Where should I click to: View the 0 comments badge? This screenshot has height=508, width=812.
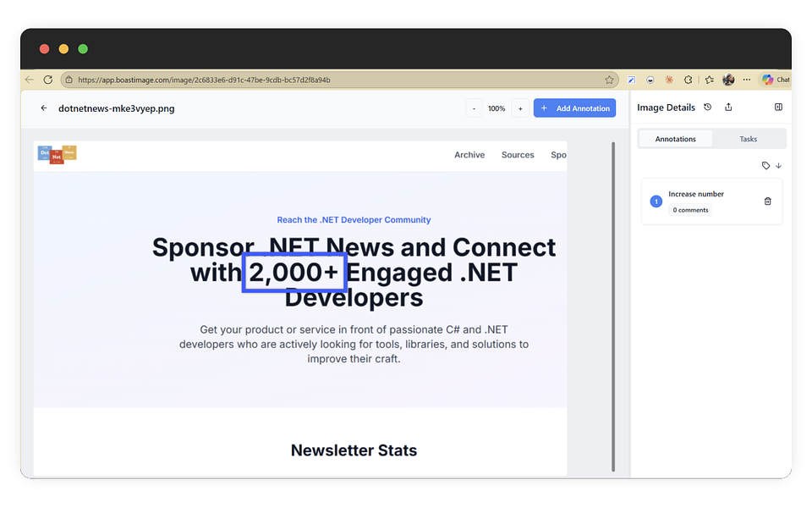(x=690, y=210)
